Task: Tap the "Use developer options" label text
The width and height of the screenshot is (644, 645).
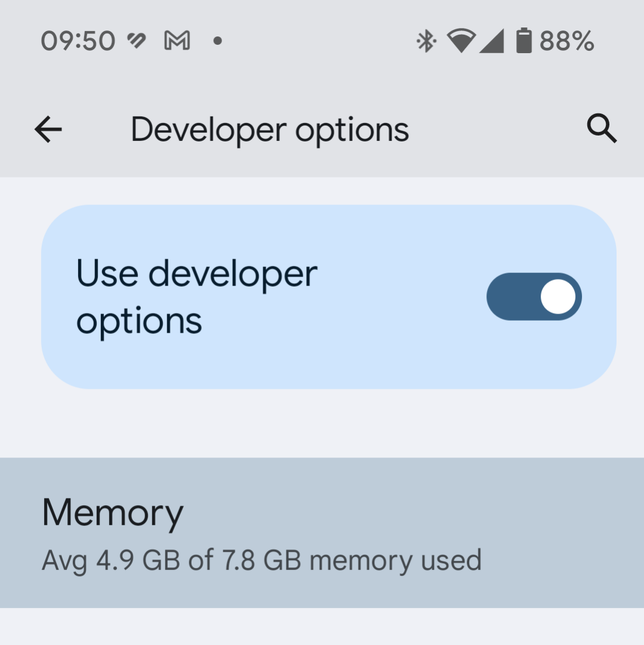Action: click(197, 297)
